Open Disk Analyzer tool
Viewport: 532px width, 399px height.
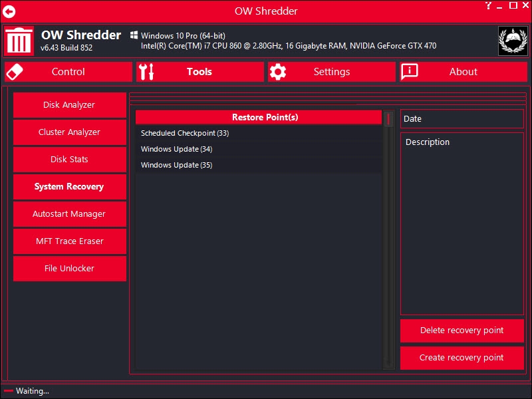point(70,105)
